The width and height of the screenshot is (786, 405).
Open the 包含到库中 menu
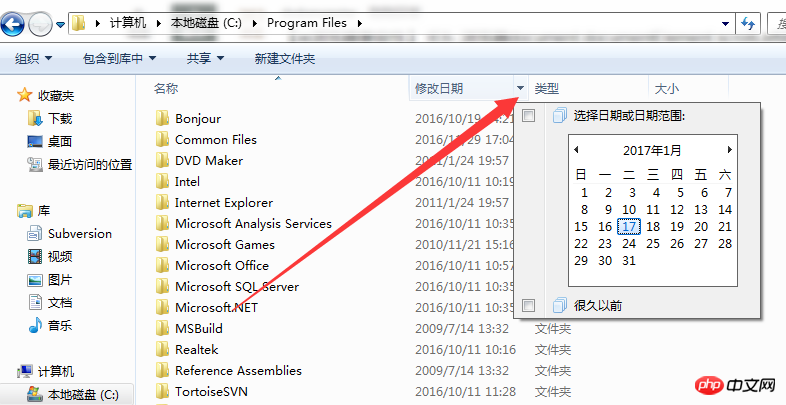pos(119,59)
